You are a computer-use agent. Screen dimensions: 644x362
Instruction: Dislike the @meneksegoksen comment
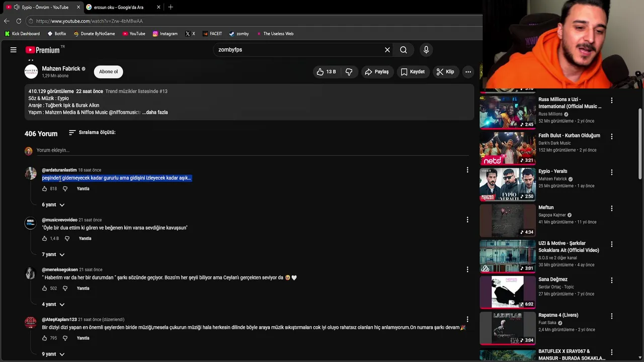pos(65,288)
